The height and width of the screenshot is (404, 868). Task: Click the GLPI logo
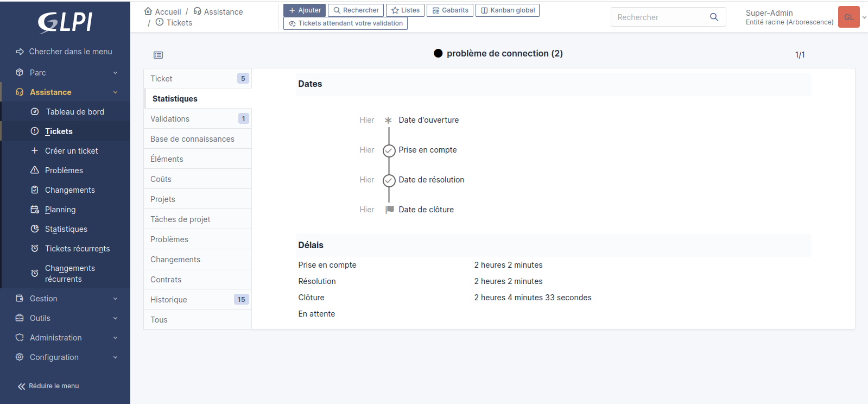[x=65, y=22]
